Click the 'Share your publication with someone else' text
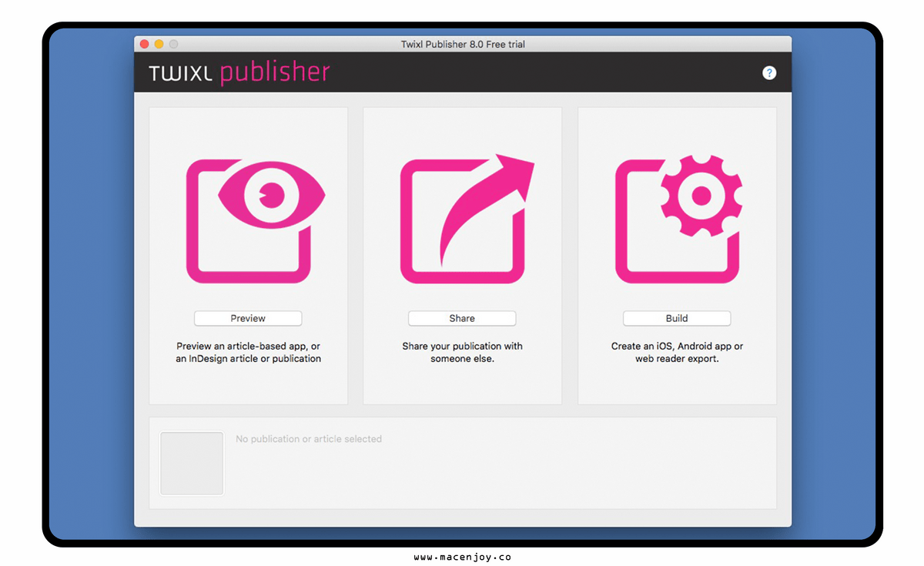The image size is (924, 566). point(462,353)
